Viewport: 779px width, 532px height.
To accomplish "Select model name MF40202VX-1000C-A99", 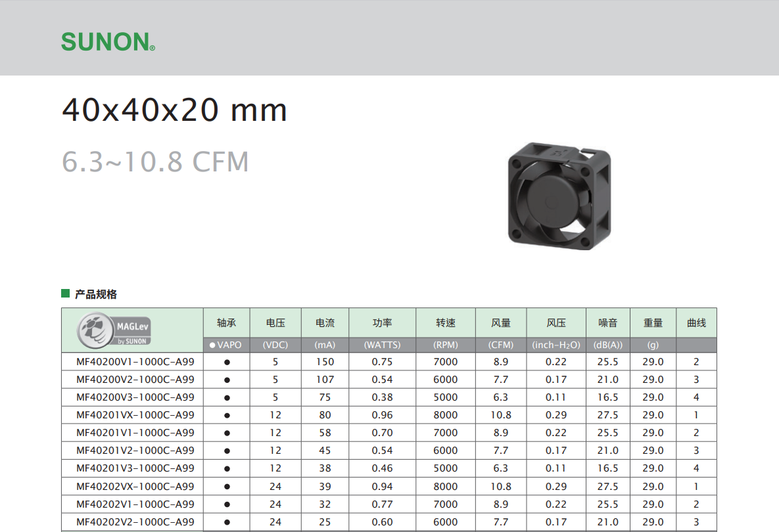I will point(135,486).
